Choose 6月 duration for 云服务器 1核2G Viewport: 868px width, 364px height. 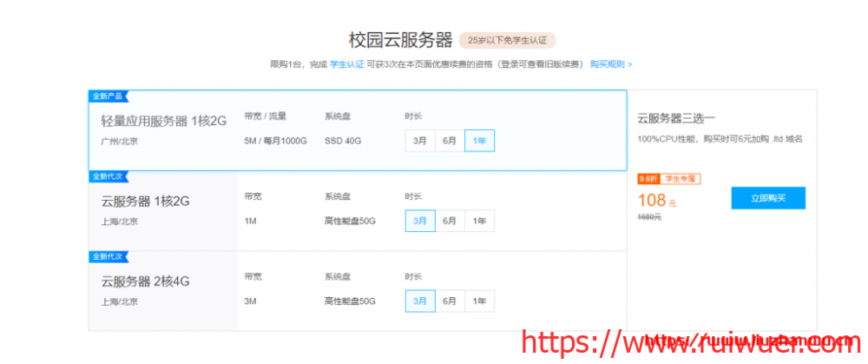[x=450, y=222]
